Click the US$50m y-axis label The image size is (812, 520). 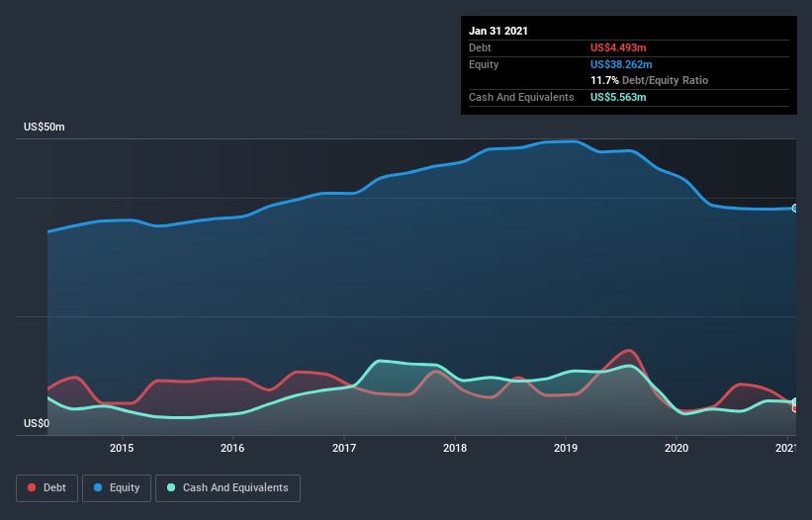[x=45, y=127]
